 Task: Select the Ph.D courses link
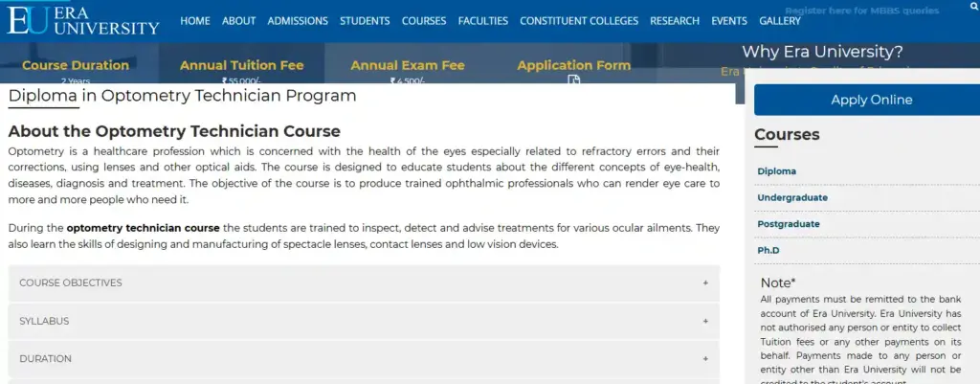pyautogui.click(x=769, y=250)
